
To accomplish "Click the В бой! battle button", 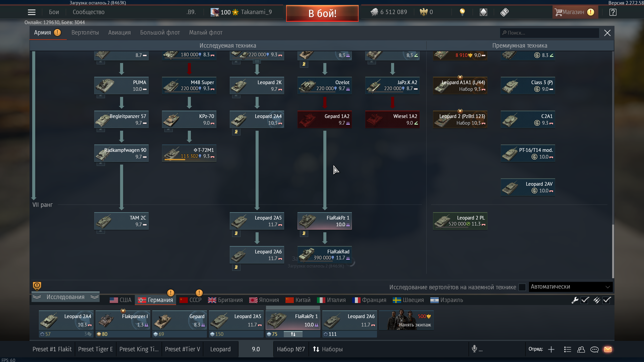I will pos(322,13).
